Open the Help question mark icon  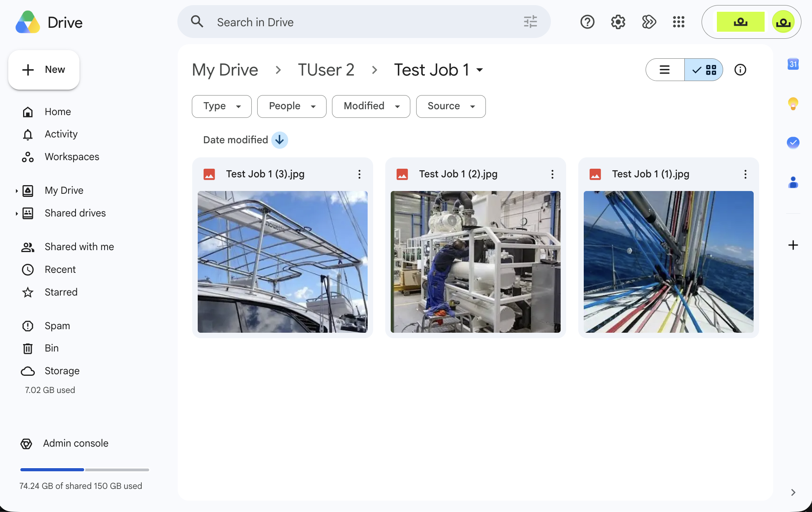[x=587, y=22]
